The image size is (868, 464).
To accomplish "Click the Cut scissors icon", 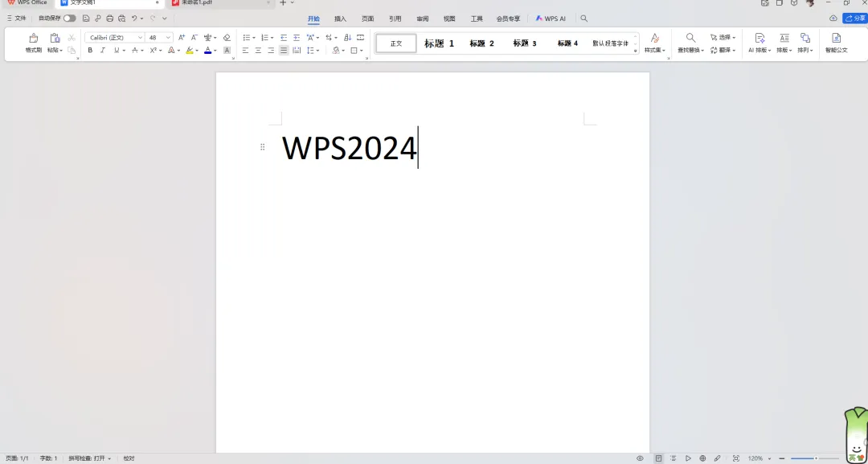I will (x=72, y=38).
